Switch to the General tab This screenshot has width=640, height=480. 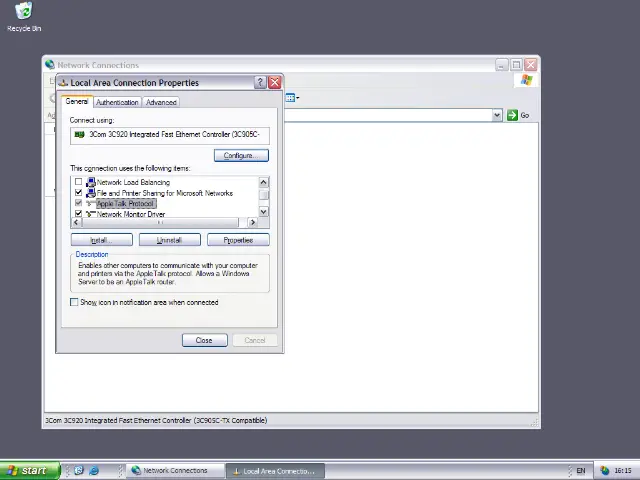[77, 101]
